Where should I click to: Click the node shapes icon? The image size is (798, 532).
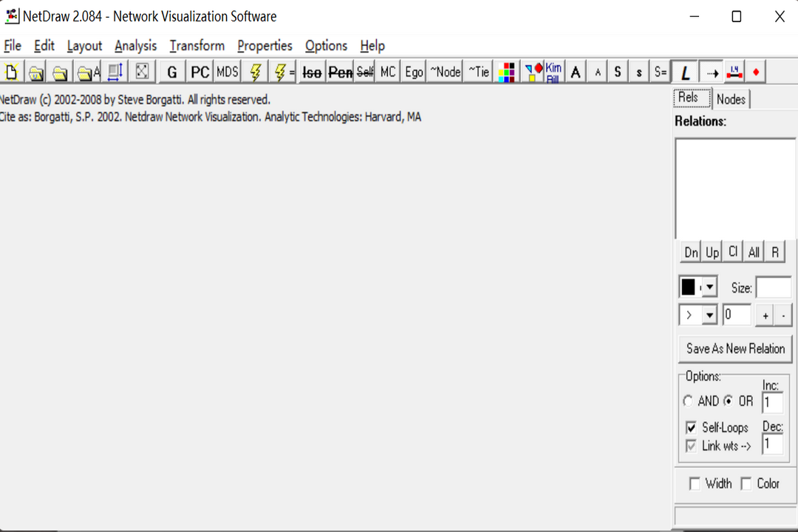pos(533,72)
